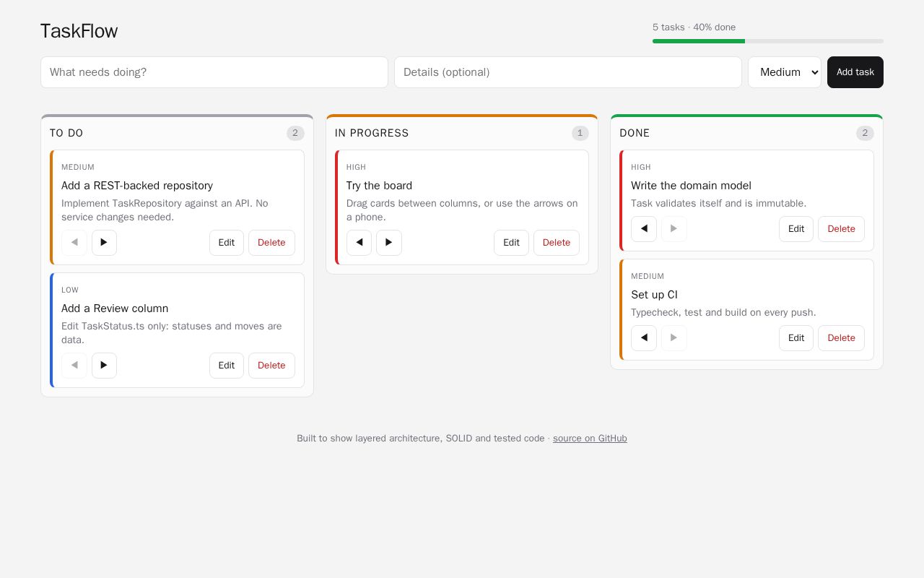Focus the 'What needs doing?' input
The height and width of the screenshot is (578, 924).
pos(214,72)
